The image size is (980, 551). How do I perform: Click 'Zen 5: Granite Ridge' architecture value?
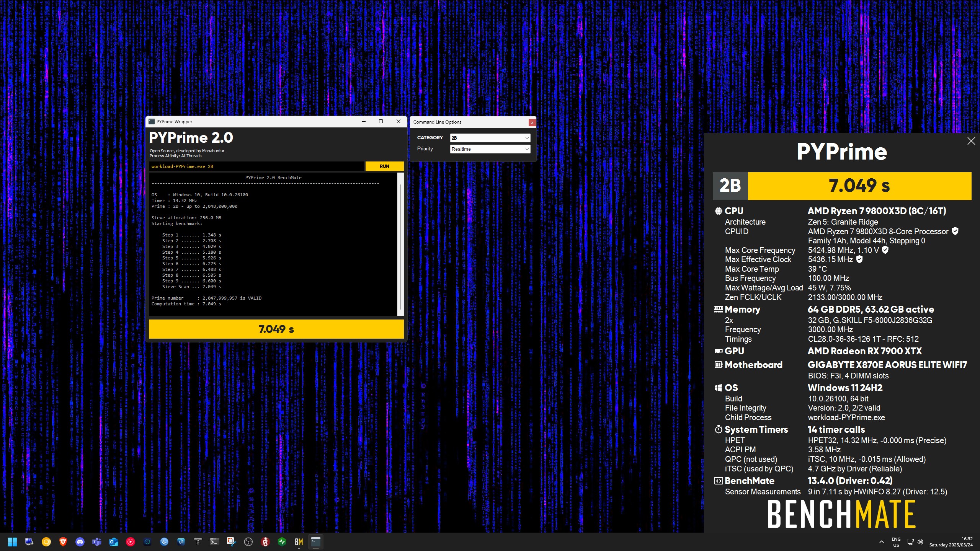point(843,222)
